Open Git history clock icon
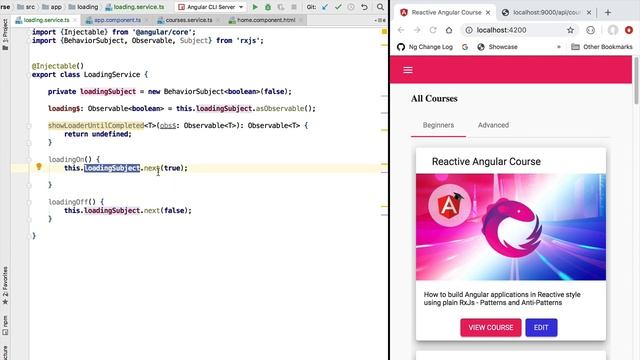 pyautogui.click(x=351, y=7)
